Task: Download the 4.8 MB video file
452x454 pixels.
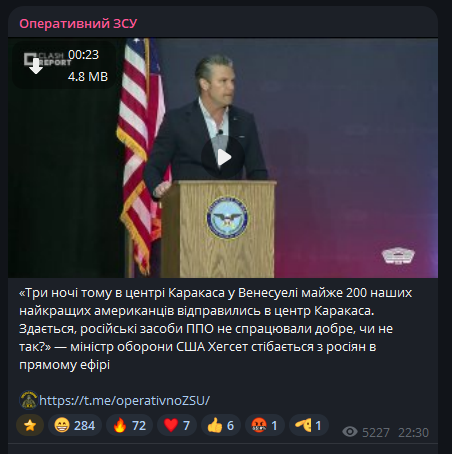Action: (x=36, y=66)
